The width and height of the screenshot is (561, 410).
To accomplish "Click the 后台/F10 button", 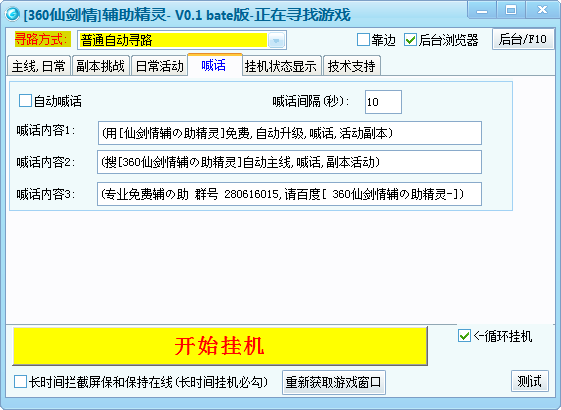I will [x=523, y=39].
